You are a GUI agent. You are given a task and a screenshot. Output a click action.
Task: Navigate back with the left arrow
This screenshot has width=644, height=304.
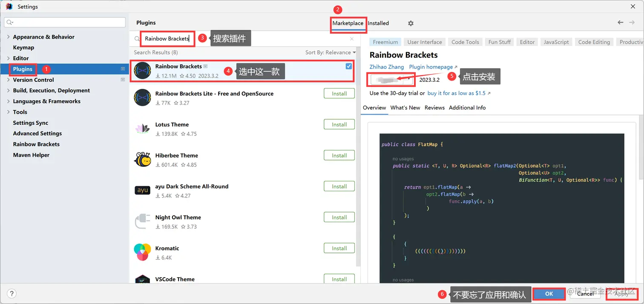(621, 23)
